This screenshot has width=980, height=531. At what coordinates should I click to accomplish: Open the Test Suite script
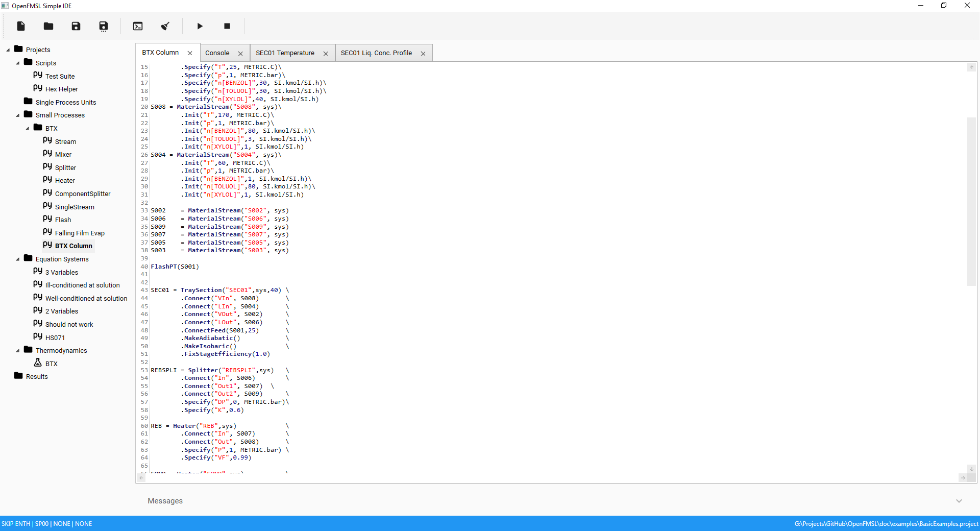[x=60, y=77]
